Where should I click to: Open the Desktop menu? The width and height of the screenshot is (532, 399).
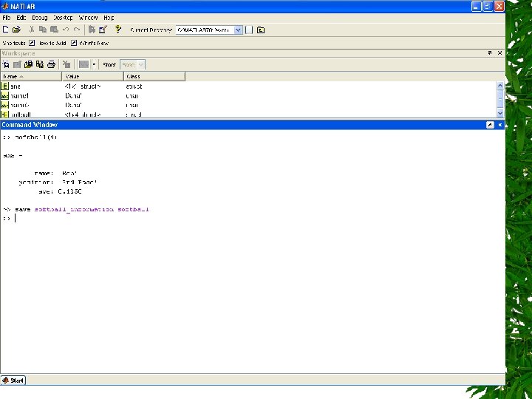[63, 17]
